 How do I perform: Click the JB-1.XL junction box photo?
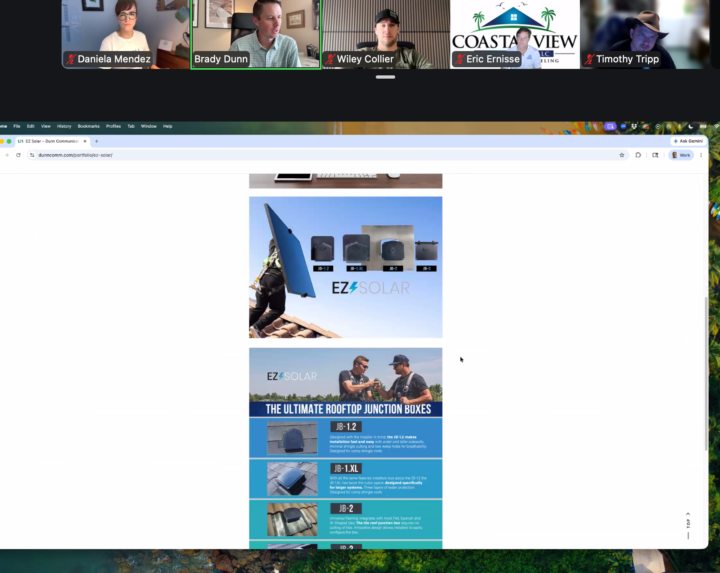pos(292,479)
